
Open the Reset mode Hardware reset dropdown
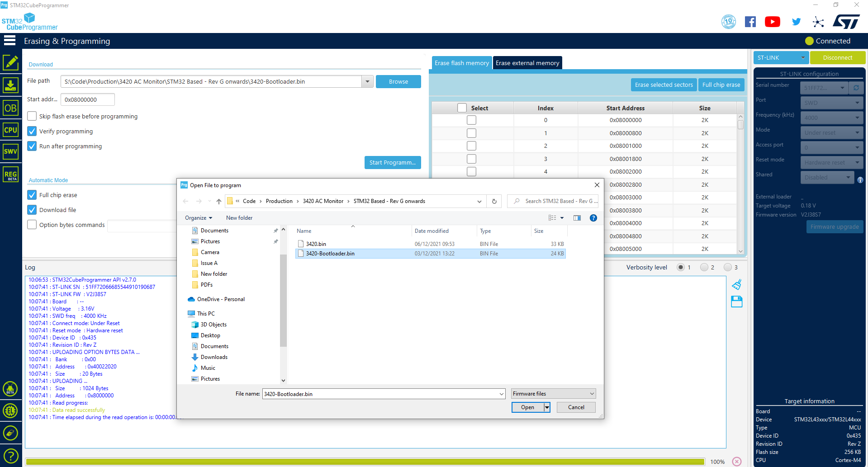(x=831, y=162)
